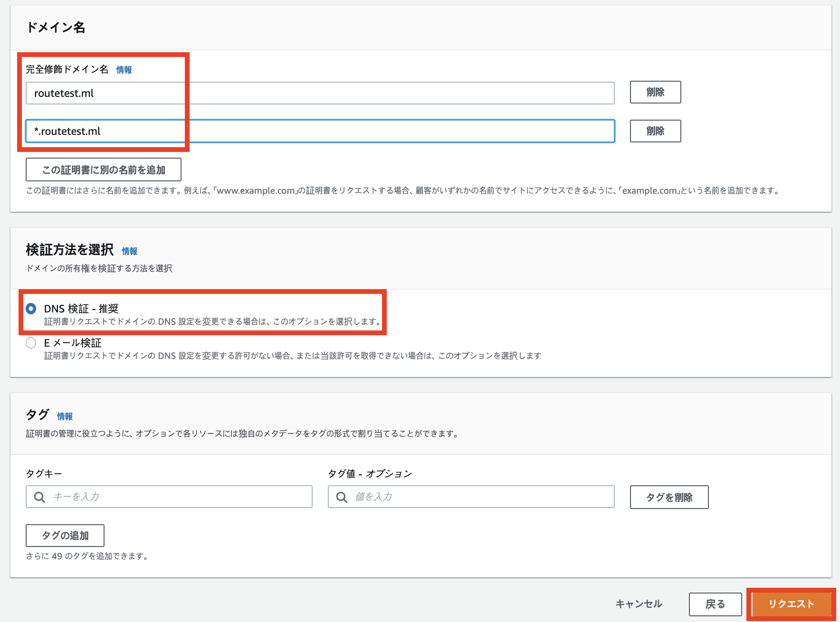Open the 情報 link beside 検証方法を選択
This screenshot has width=840, height=622.
(x=129, y=251)
